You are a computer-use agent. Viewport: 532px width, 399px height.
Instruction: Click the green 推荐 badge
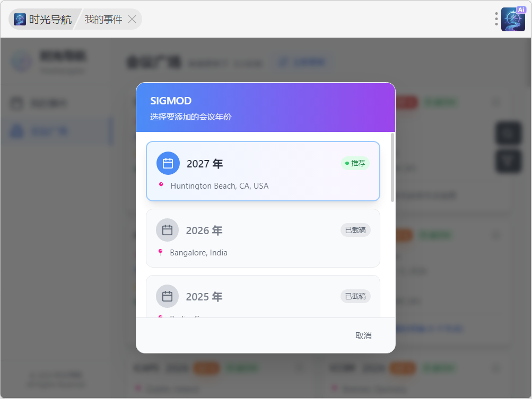tap(355, 163)
